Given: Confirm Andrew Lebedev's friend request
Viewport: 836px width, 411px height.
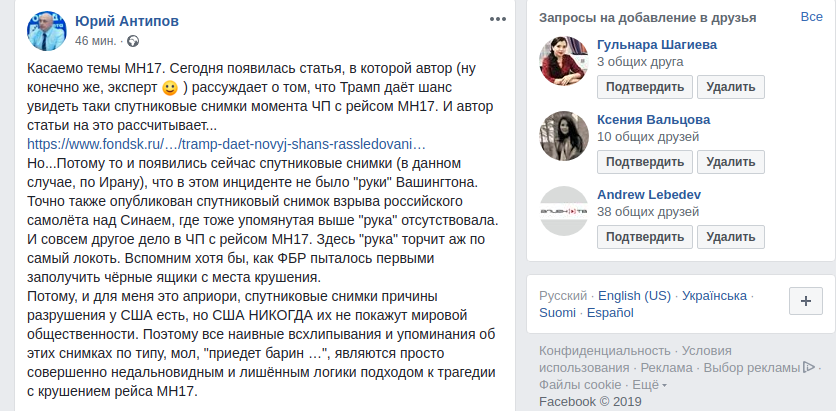Looking at the screenshot, I should [643, 236].
